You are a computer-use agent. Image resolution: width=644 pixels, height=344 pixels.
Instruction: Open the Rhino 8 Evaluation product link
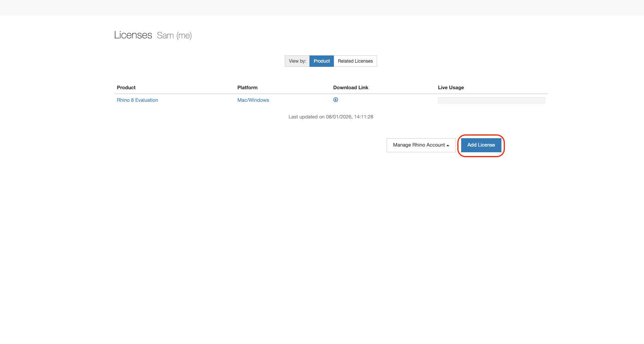(137, 100)
